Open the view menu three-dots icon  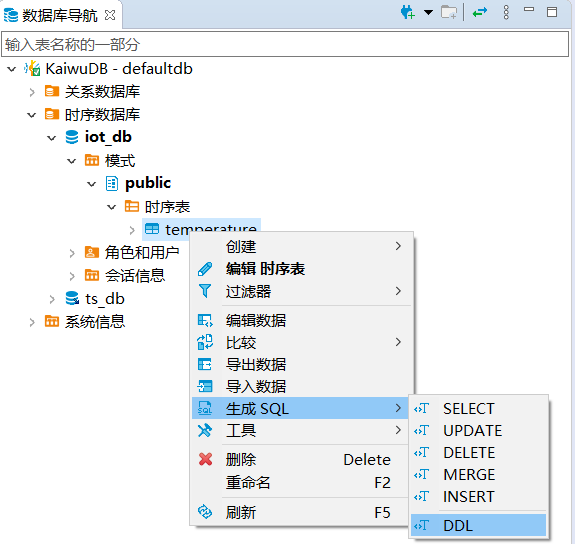tap(506, 12)
